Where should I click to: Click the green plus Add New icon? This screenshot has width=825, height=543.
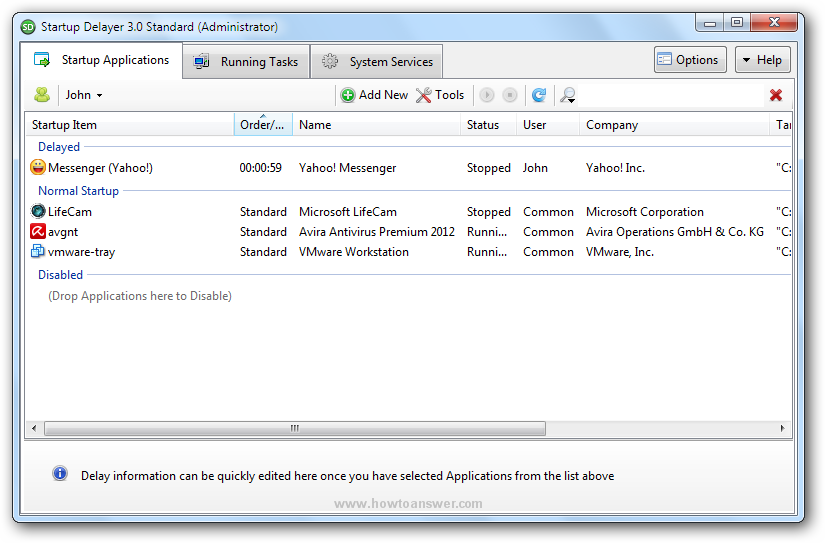(x=348, y=95)
